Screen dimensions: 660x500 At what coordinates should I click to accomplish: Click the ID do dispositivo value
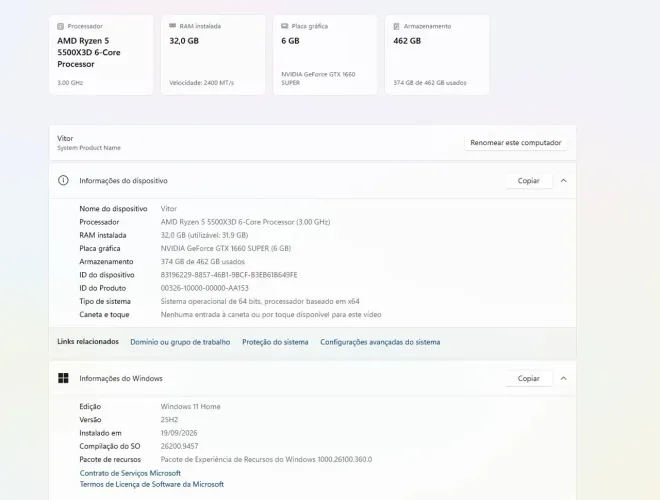click(x=229, y=275)
